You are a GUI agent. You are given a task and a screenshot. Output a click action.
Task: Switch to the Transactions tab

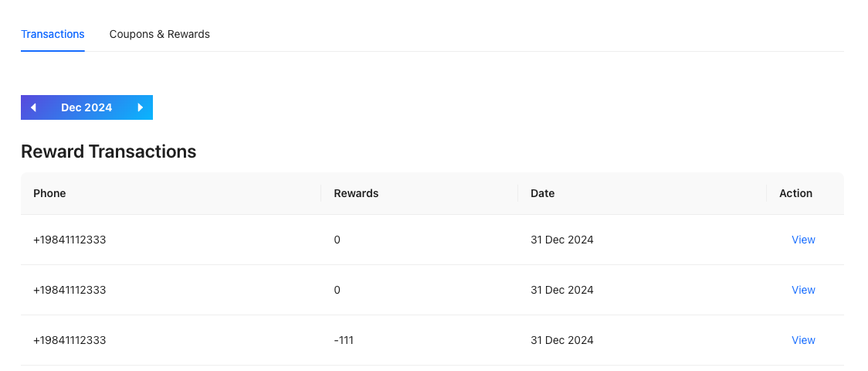[53, 34]
